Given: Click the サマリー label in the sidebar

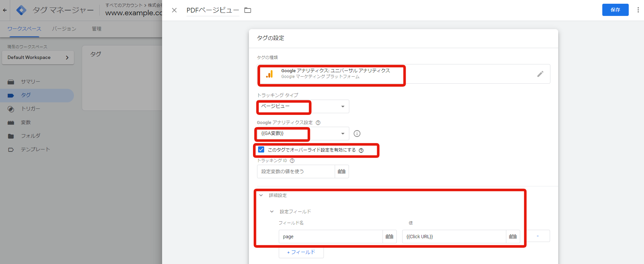Looking at the screenshot, I should point(31,82).
